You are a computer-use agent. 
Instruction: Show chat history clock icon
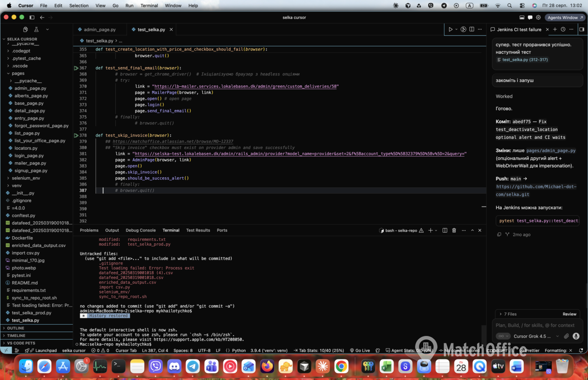tap(563, 29)
